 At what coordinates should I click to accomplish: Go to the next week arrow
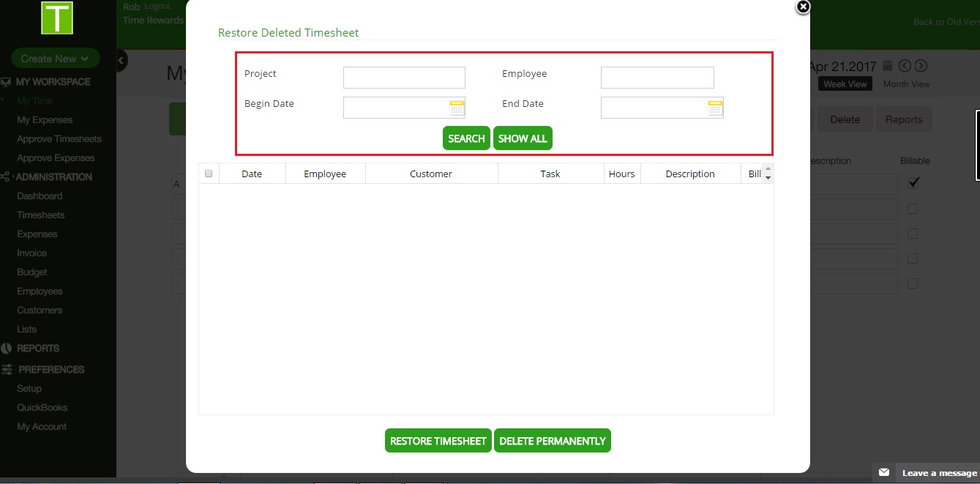921,66
